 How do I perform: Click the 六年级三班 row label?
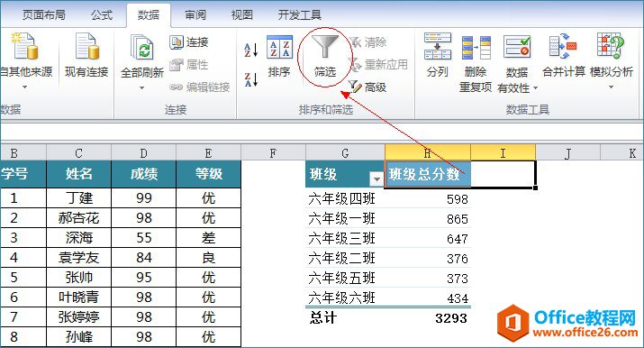pos(341,238)
